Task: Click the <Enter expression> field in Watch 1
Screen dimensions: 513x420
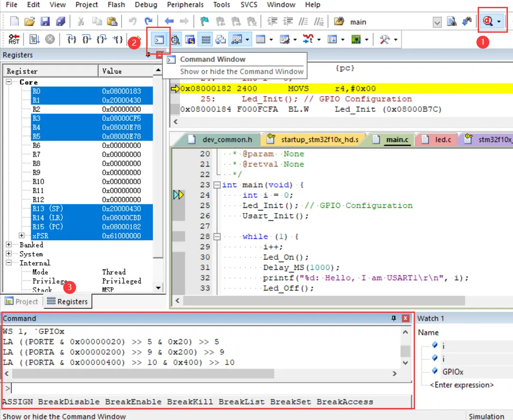Action: [x=461, y=385]
